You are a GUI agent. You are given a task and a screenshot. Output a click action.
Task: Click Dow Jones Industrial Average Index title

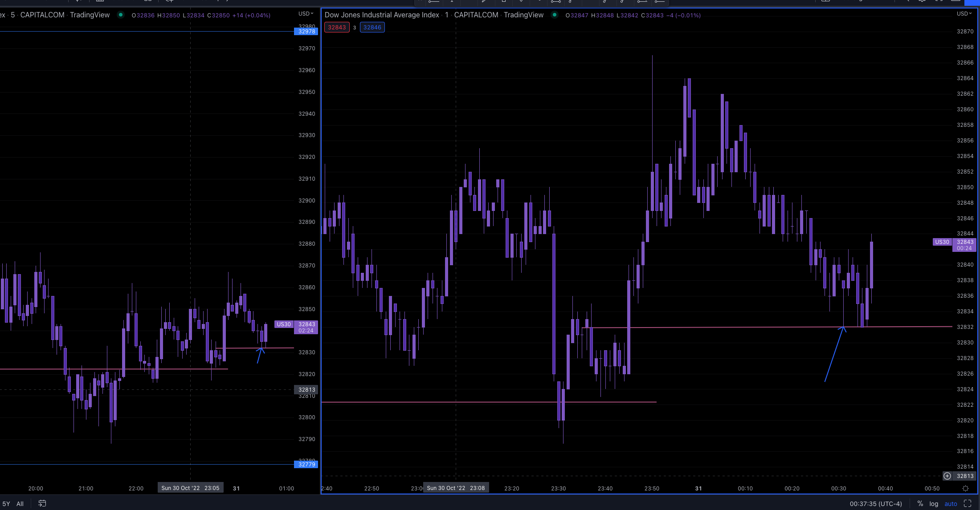pos(382,15)
